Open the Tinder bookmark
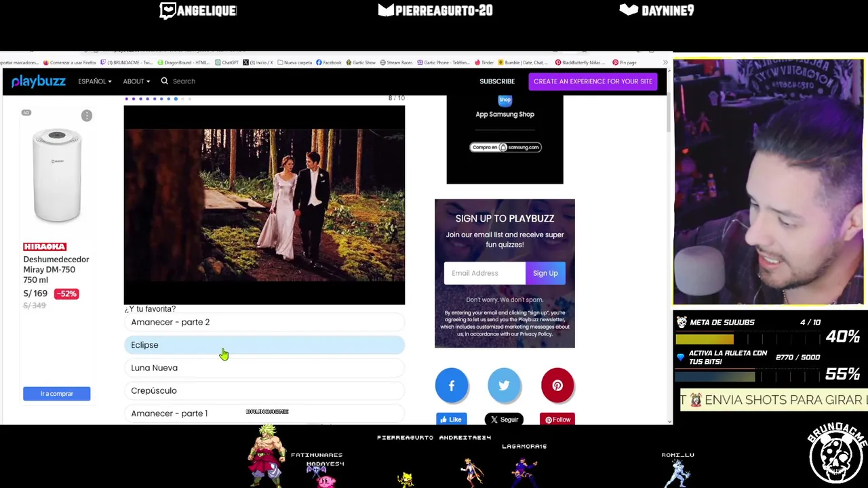This screenshot has height=488, width=868. 485,62
